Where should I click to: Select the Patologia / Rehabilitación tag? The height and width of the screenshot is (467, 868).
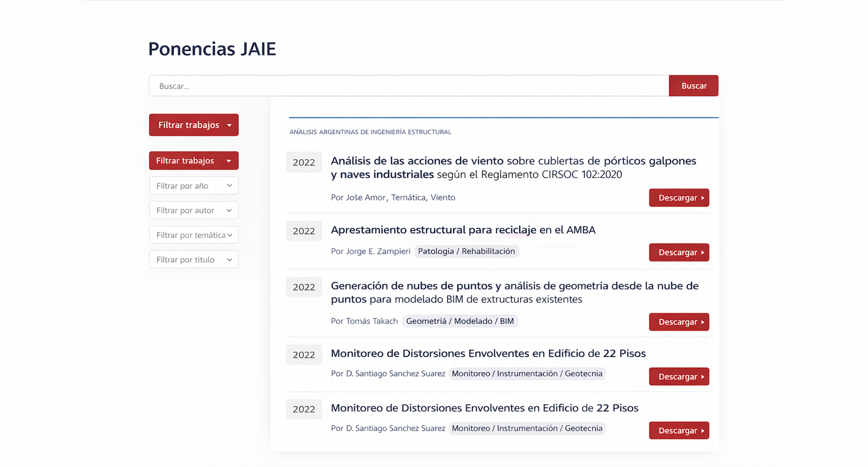[466, 251]
